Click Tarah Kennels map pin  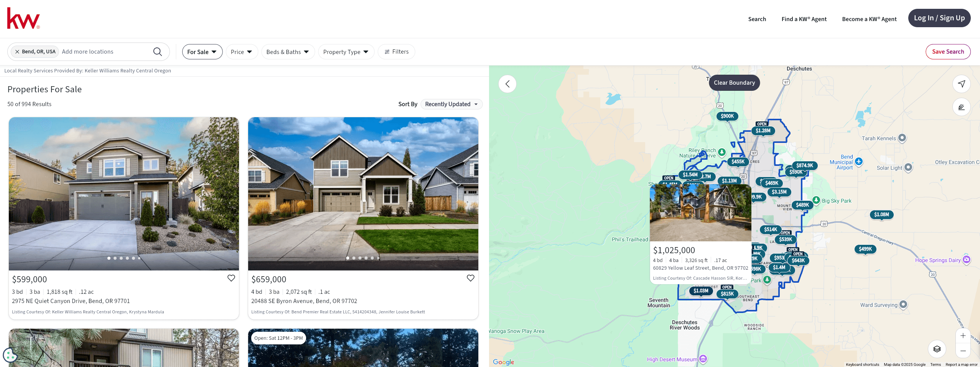coord(902,138)
